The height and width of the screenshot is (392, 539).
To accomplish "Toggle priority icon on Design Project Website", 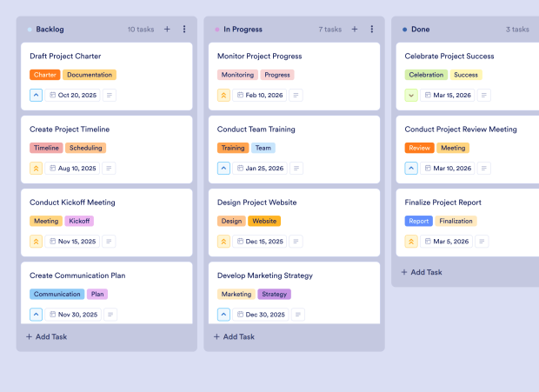I will click(223, 242).
